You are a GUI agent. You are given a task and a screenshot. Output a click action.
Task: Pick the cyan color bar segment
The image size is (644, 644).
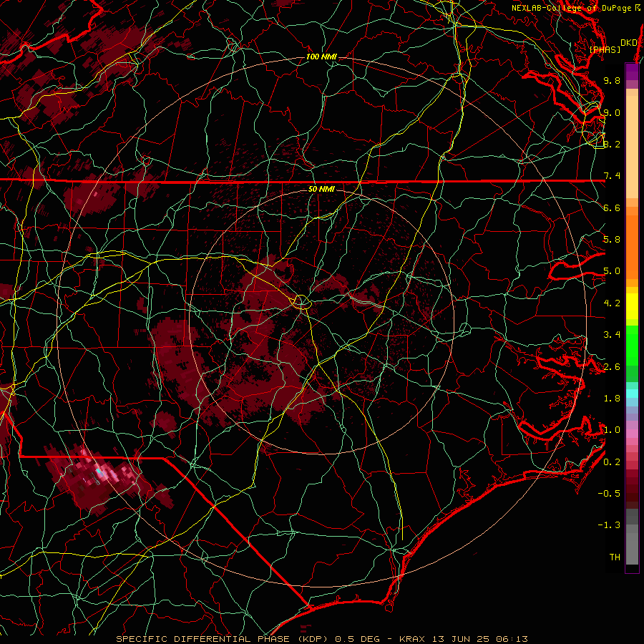[632, 394]
